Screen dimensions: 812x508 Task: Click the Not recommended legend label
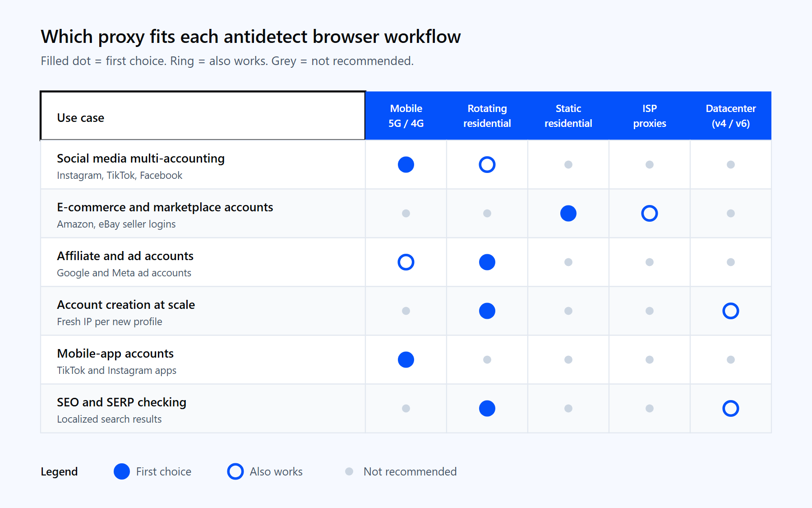[410, 471]
